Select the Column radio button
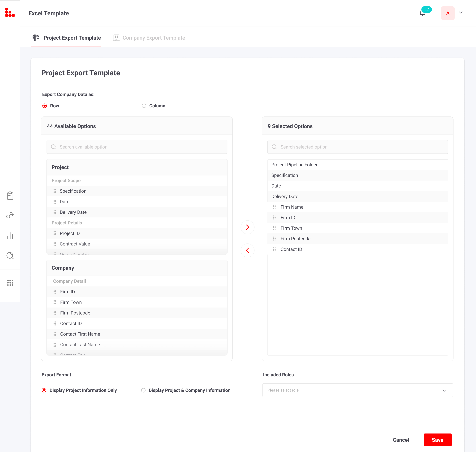 [x=144, y=106]
